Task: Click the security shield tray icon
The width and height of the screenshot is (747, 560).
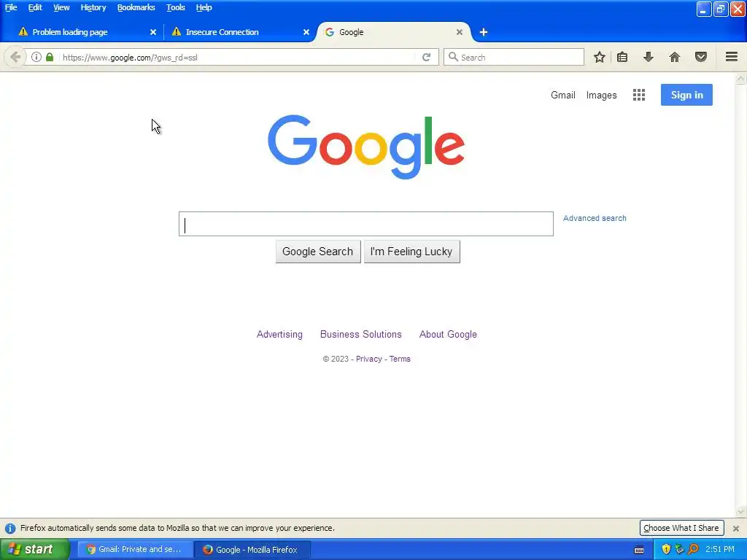Action: [x=666, y=549]
